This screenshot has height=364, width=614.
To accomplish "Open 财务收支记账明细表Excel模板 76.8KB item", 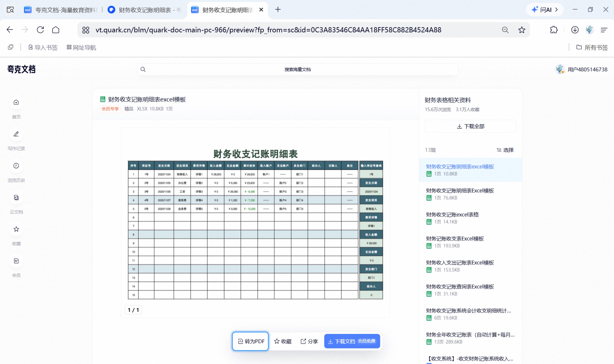I will [x=470, y=194].
